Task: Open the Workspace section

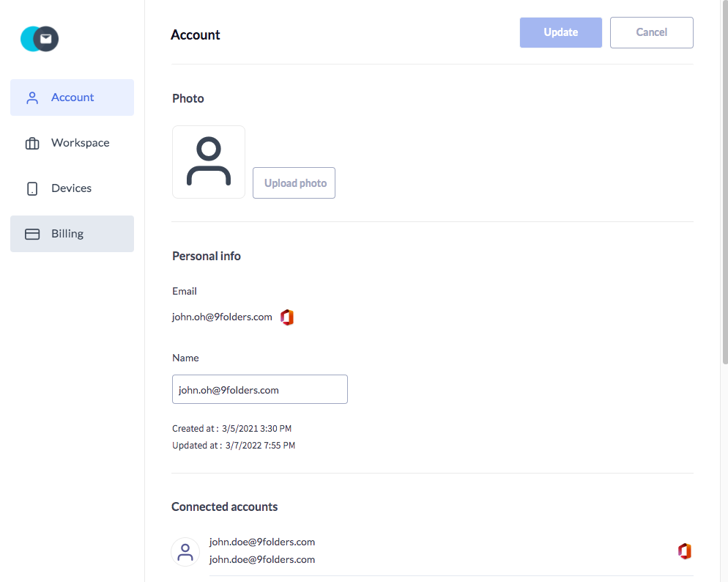Action: click(x=72, y=143)
